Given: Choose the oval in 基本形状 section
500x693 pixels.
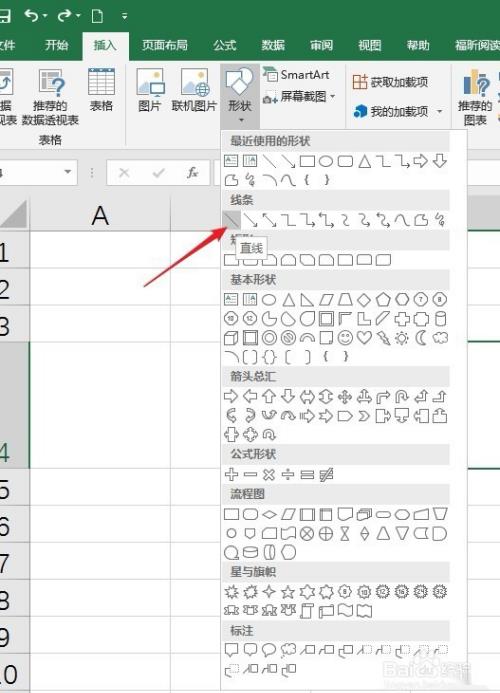Looking at the screenshot, I should (269, 300).
